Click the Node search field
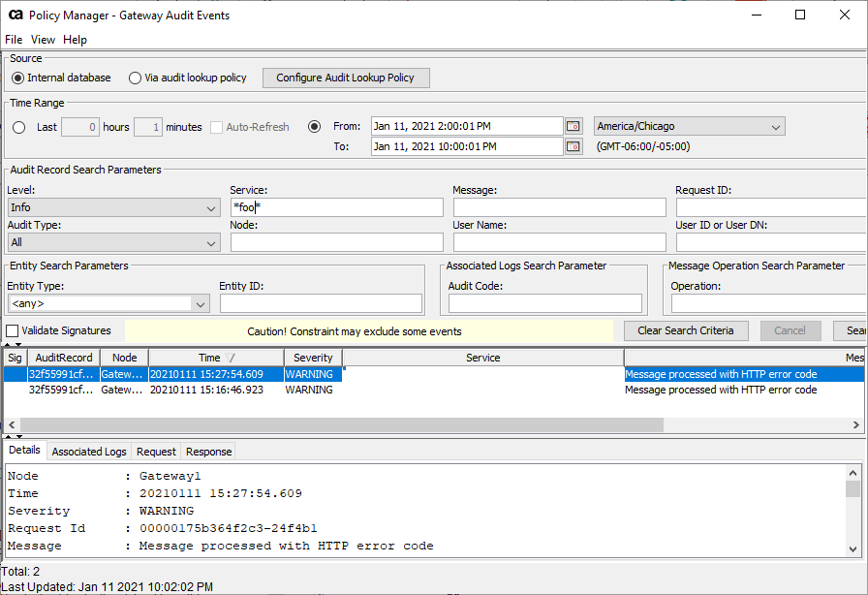This screenshot has width=868, height=595. click(336, 242)
